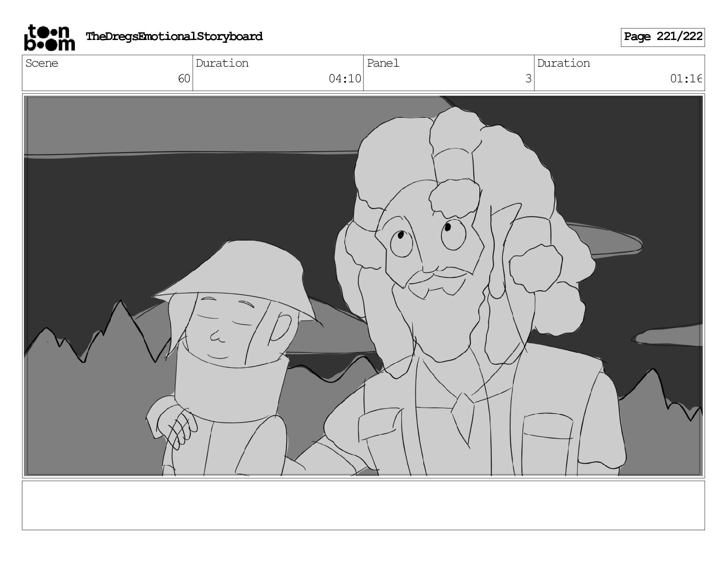Click the scene duration value 04:10
This screenshot has width=728, height=563.
click(x=345, y=79)
